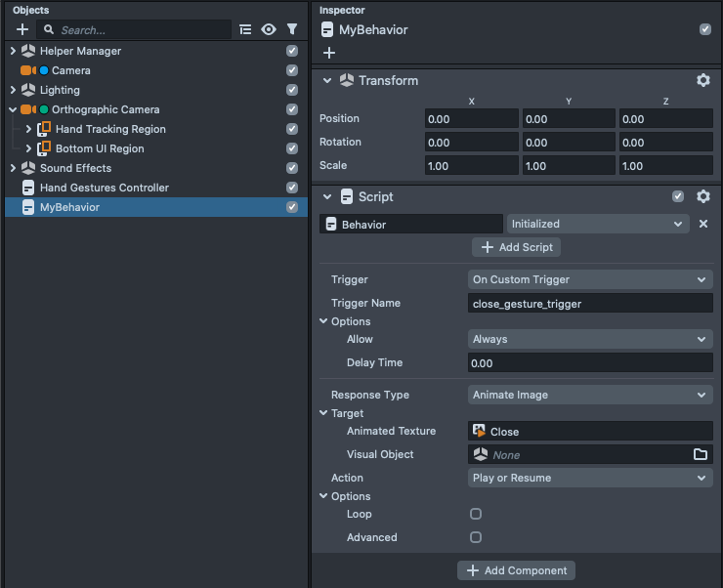Toggle the eye visibility filter in Objects panel
Screen dimensions: 723x588
269,30
